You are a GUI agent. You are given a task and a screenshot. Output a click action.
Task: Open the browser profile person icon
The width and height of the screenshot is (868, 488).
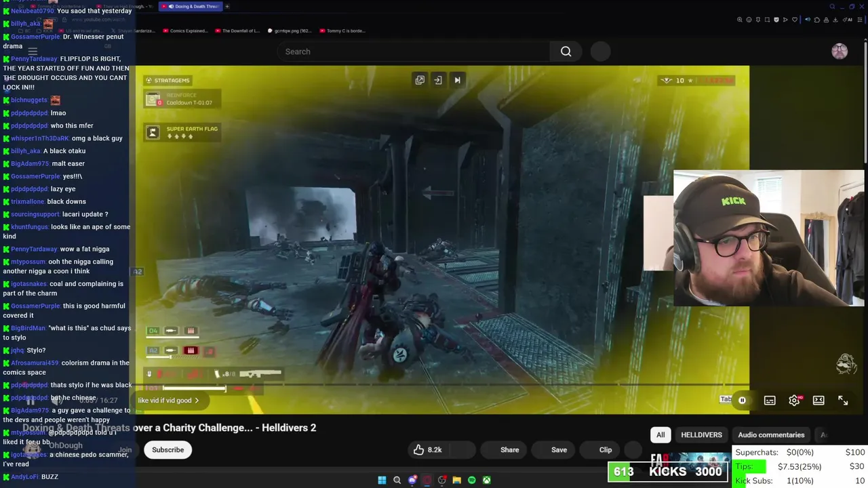(826, 20)
